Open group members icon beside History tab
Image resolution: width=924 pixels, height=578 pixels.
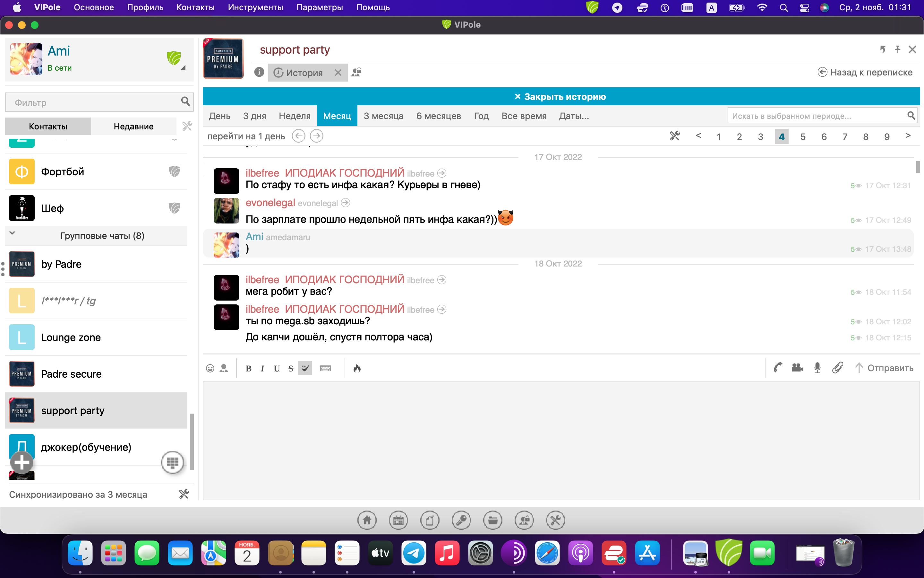point(356,72)
